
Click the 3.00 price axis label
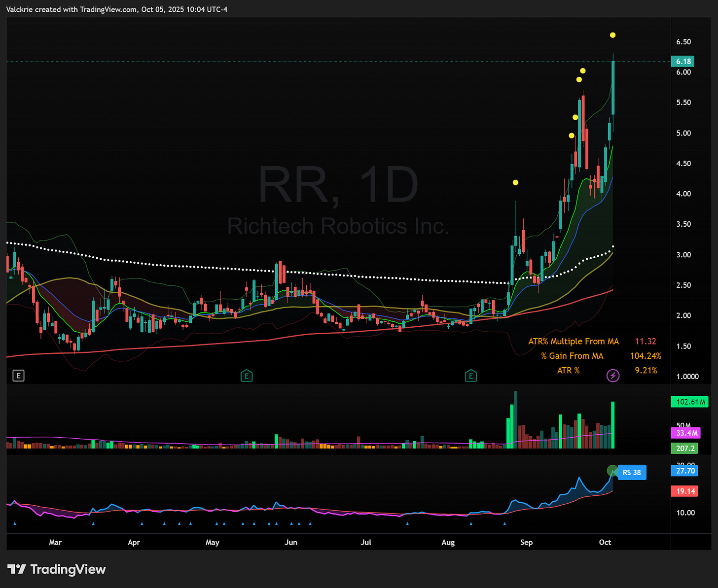pyautogui.click(x=683, y=255)
